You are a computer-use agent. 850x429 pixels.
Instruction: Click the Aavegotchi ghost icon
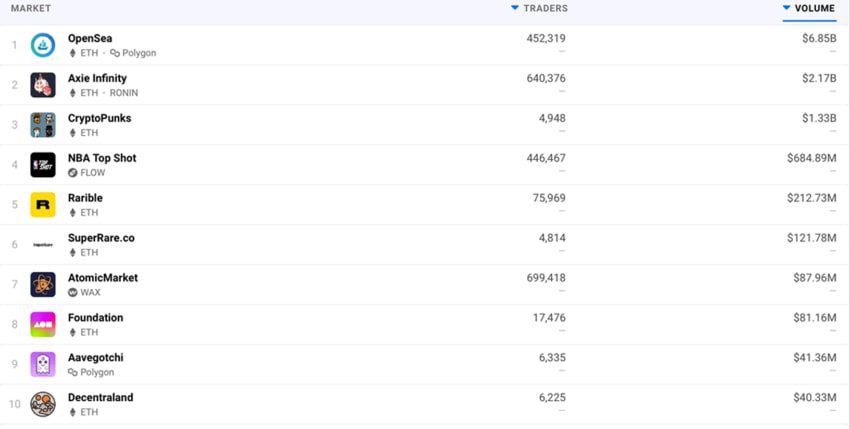[x=43, y=364]
